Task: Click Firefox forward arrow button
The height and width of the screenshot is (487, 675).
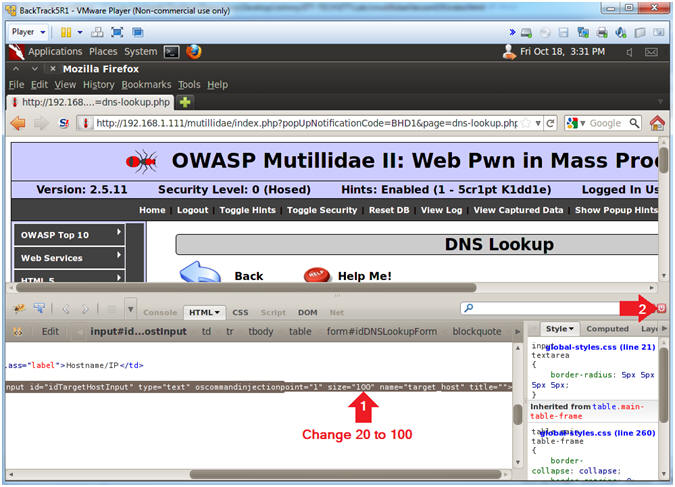Action: [41, 123]
